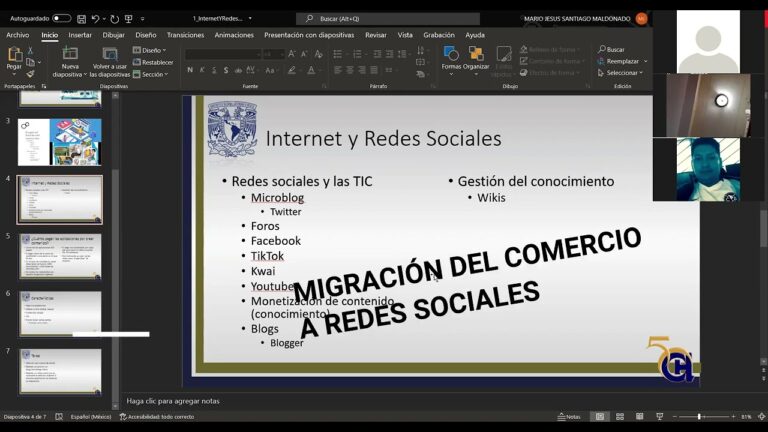Image resolution: width=768 pixels, height=432 pixels.
Task: Switch to the Animaciones tab
Action: (234, 35)
